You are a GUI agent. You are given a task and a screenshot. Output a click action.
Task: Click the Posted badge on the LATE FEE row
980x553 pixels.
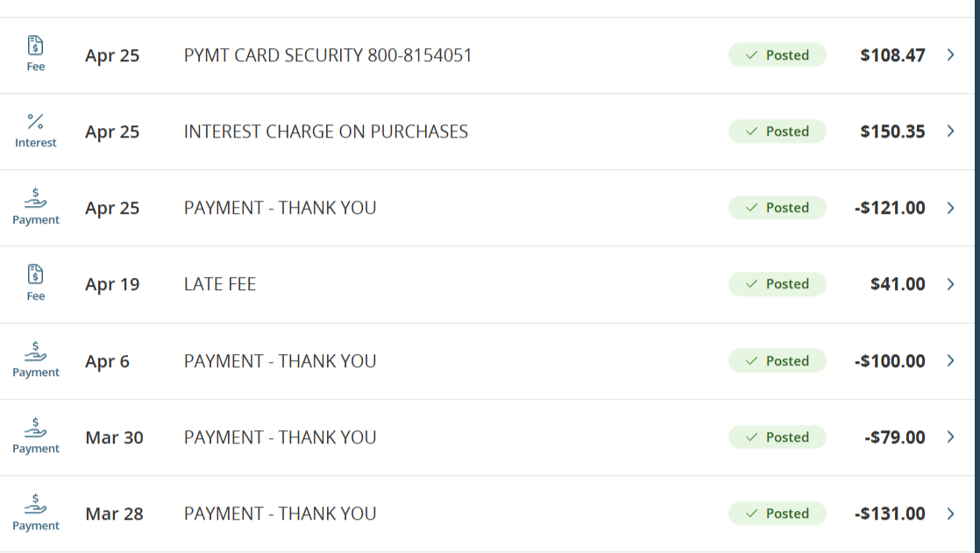[x=777, y=284]
